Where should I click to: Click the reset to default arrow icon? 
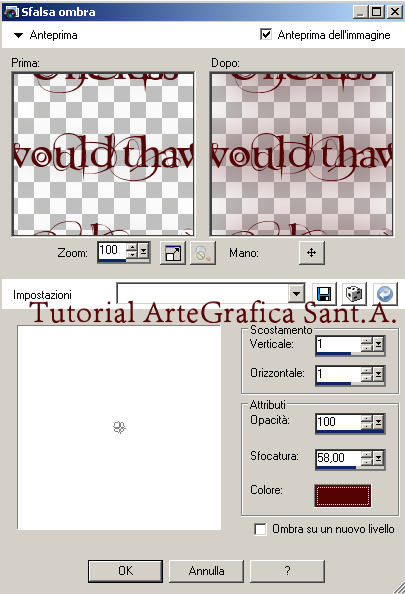coord(385,294)
